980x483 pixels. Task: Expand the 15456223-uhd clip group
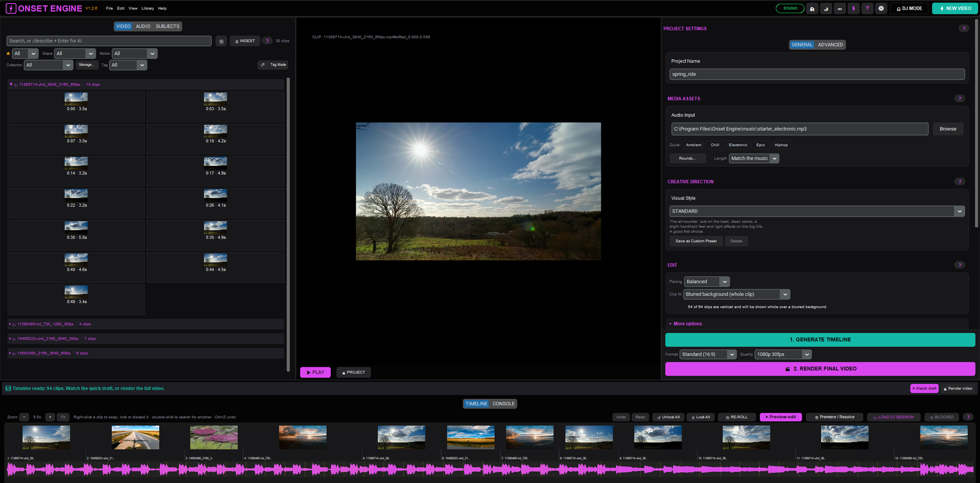coord(146,339)
